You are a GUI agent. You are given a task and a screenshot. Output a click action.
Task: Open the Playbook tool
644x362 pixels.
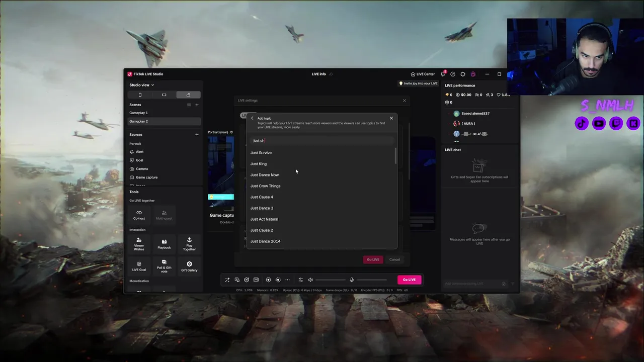coord(164,244)
